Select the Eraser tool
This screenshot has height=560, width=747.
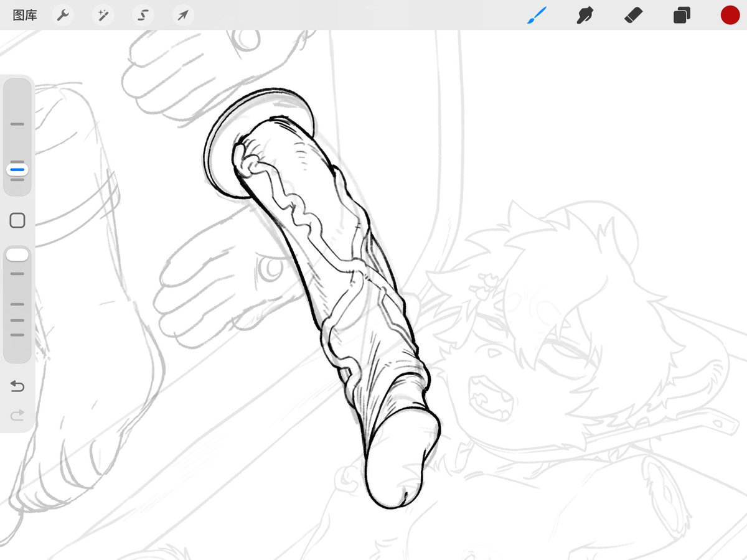[x=633, y=15]
